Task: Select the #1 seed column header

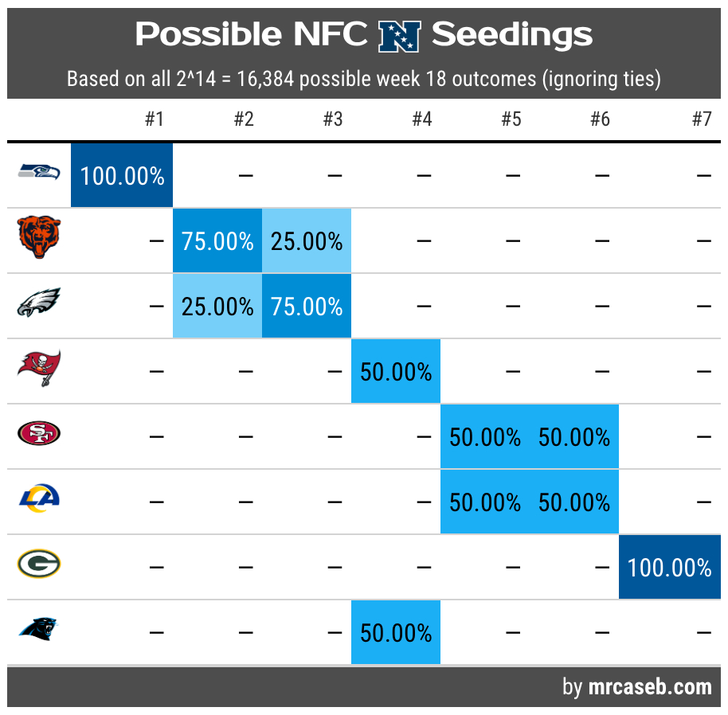Action: 155,120
